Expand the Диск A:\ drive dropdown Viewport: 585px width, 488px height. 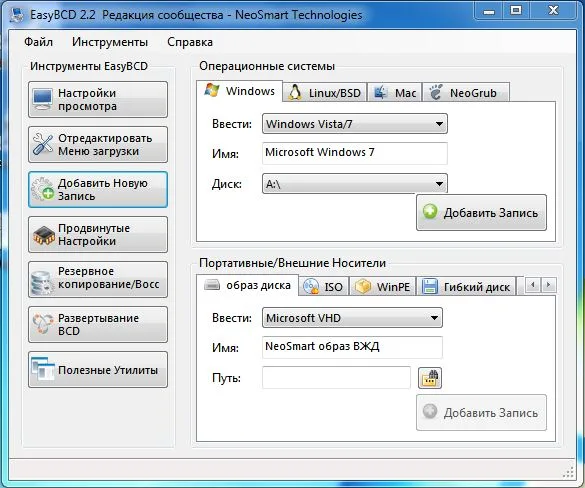coord(355,184)
